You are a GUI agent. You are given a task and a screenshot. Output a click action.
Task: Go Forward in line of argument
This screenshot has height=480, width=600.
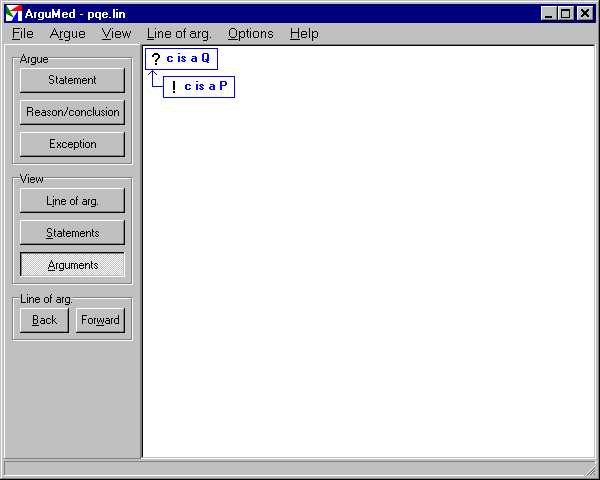tap(100, 320)
